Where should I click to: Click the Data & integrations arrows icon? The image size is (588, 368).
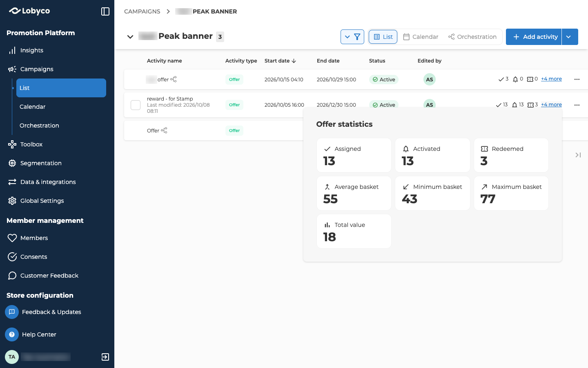12,182
